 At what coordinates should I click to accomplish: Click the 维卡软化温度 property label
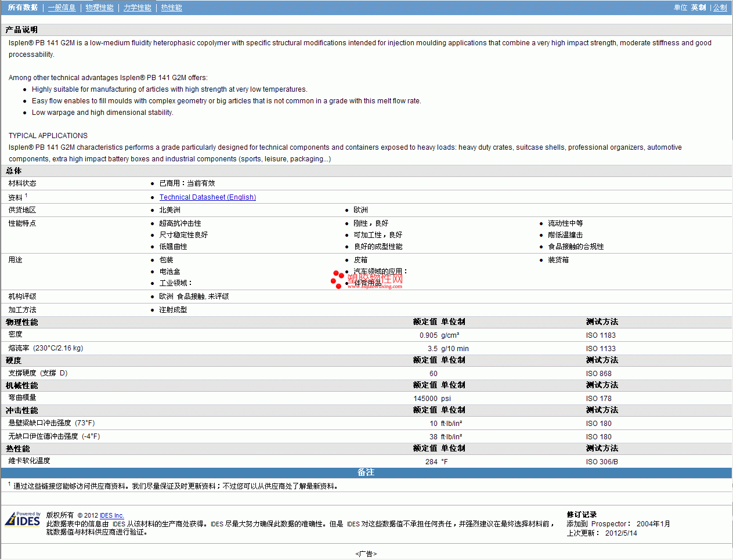(29, 461)
